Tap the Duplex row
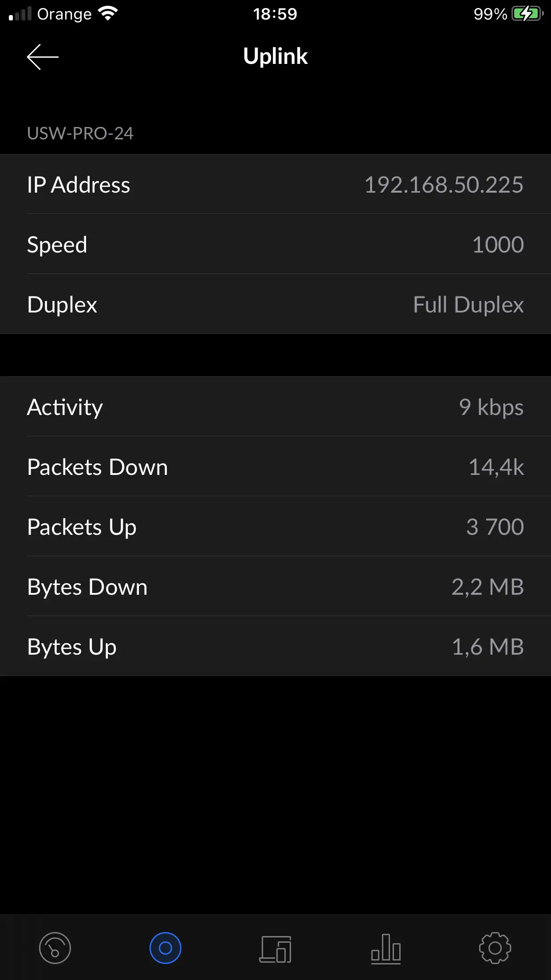 (x=275, y=304)
